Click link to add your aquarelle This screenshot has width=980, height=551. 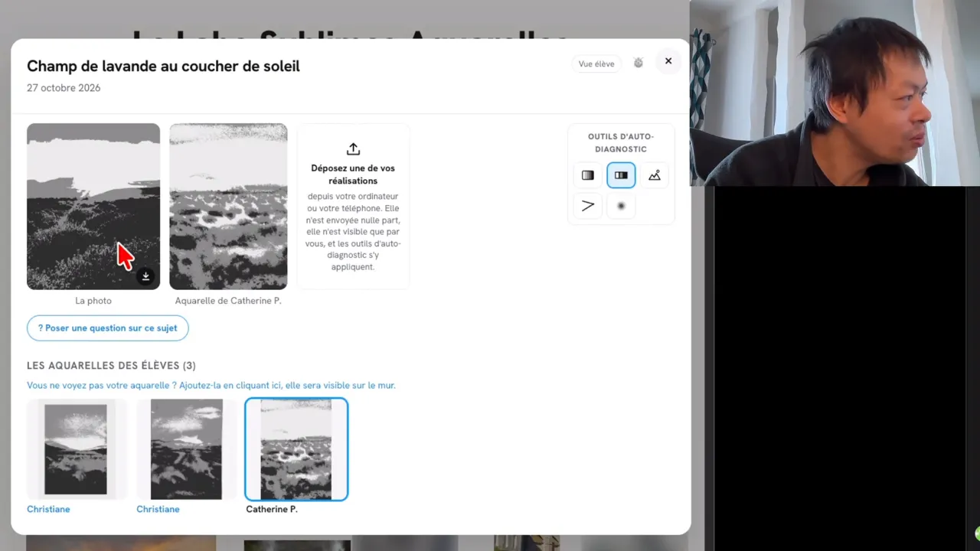click(x=211, y=385)
